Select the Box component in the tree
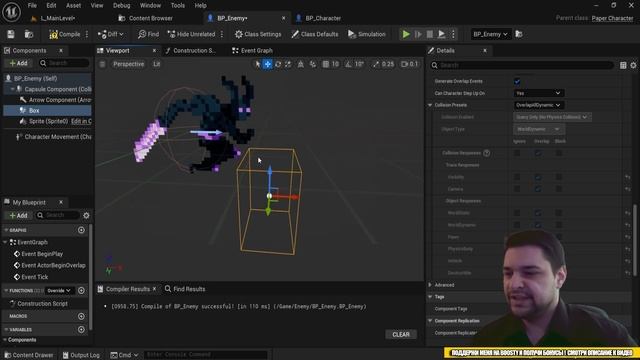The height and width of the screenshot is (360, 640). [34, 110]
